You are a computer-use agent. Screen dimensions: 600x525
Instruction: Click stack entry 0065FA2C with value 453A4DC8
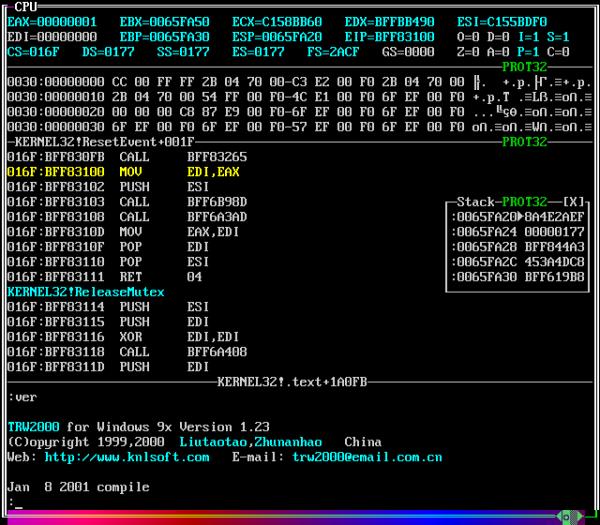pyautogui.click(x=518, y=262)
